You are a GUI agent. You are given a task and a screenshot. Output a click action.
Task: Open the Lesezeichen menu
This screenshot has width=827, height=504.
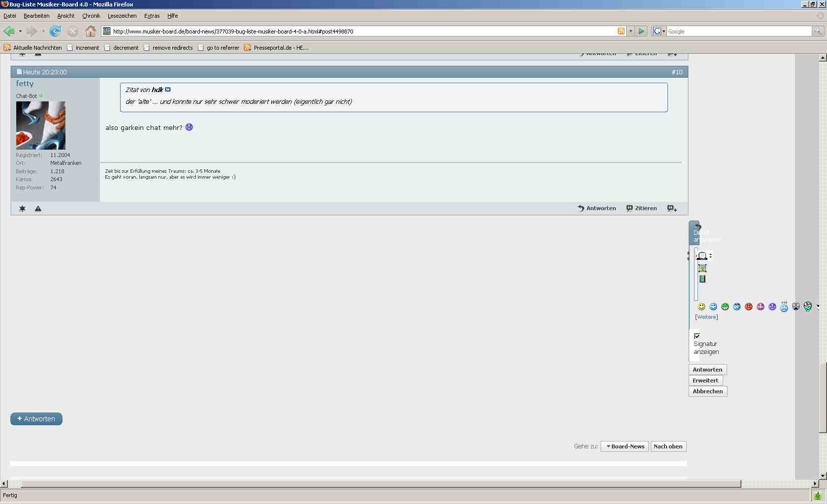coord(122,16)
